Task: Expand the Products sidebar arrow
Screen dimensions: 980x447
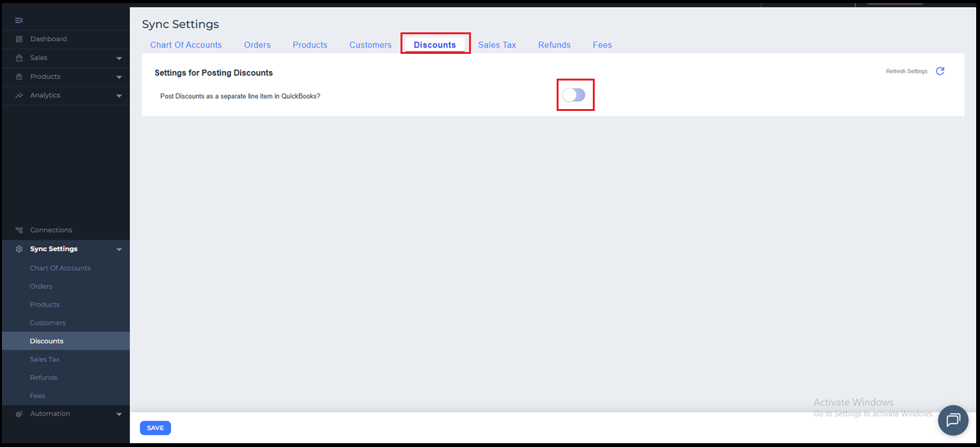Action: [x=119, y=77]
